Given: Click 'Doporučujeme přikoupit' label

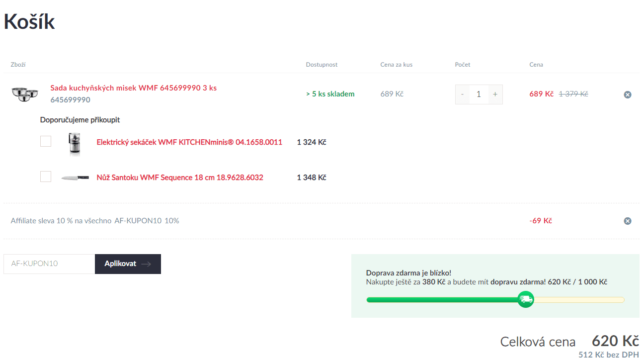Looking at the screenshot, I should (x=80, y=120).
